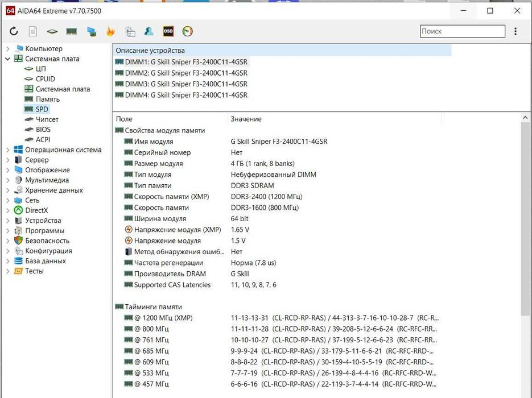Click the CPU chip toolbar icon

coord(52,31)
